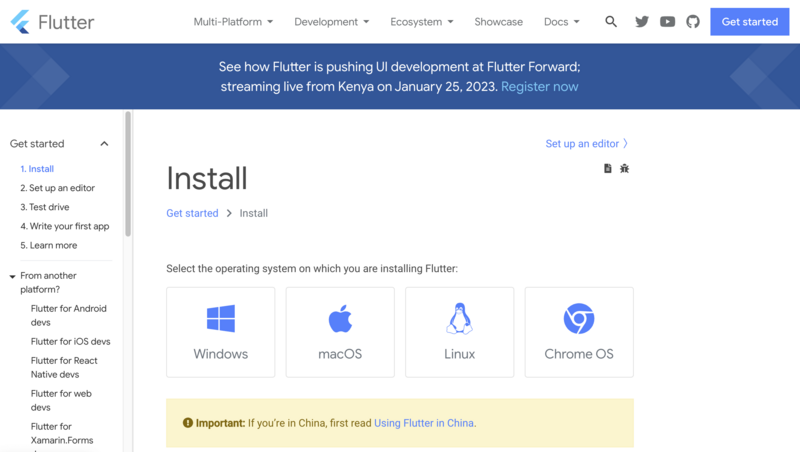This screenshot has width=800, height=452.
Task: Go to the Showcase page
Action: (x=498, y=22)
